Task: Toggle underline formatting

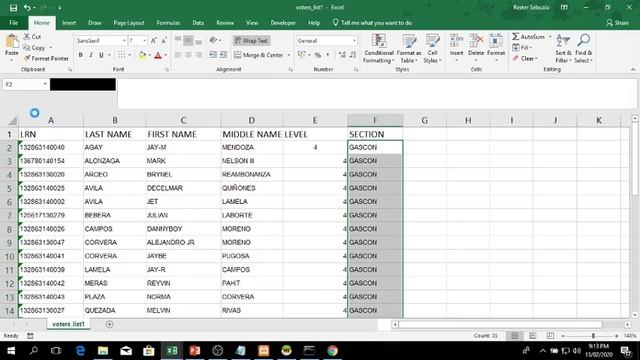Action: (101, 55)
